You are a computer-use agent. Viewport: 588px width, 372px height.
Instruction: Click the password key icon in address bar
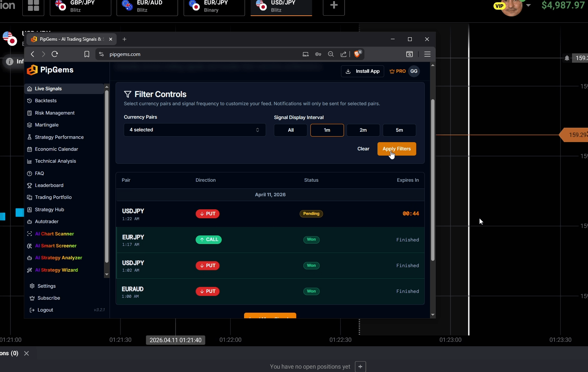tap(318, 54)
